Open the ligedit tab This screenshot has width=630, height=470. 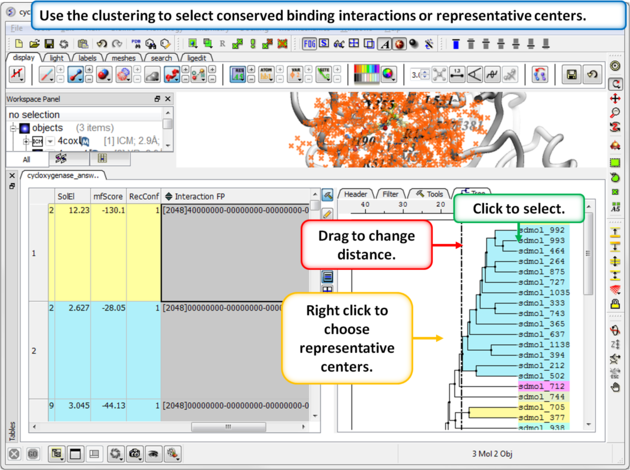(x=197, y=58)
